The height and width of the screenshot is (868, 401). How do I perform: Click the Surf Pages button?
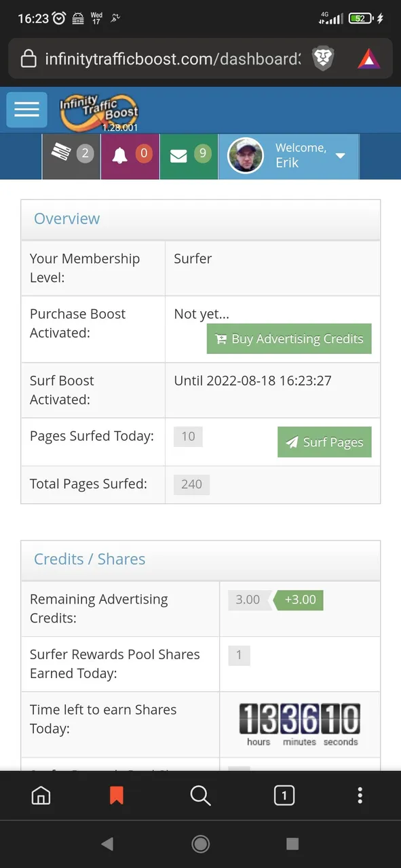click(324, 442)
